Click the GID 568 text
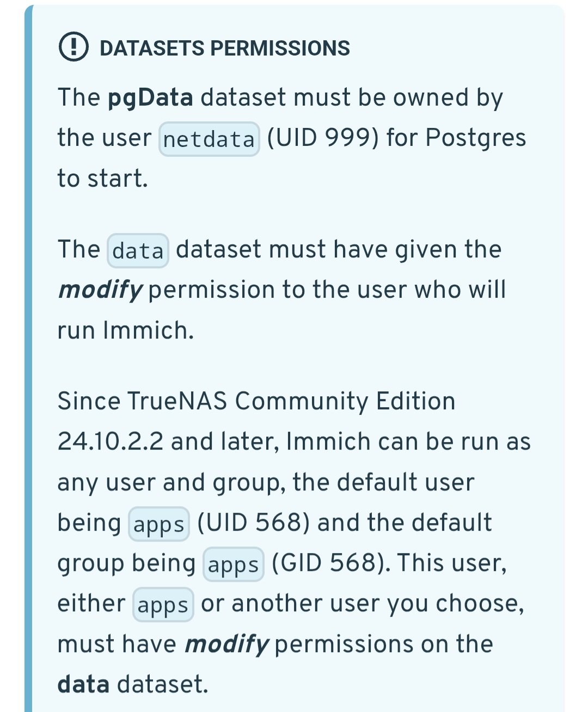Screen dimensions: 588x712 coord(330,563)
